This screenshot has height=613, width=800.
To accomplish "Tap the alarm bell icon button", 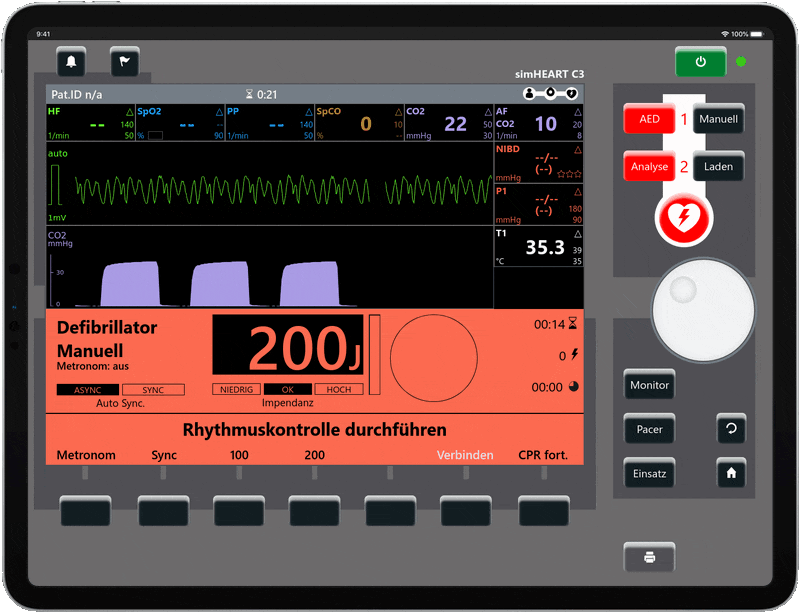I will pos(71,62).
